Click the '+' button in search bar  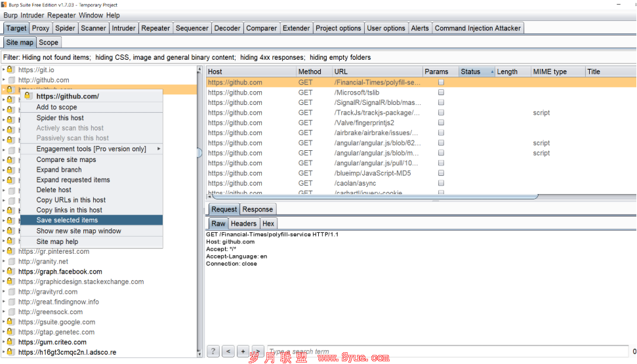click(x=243, y=352)
